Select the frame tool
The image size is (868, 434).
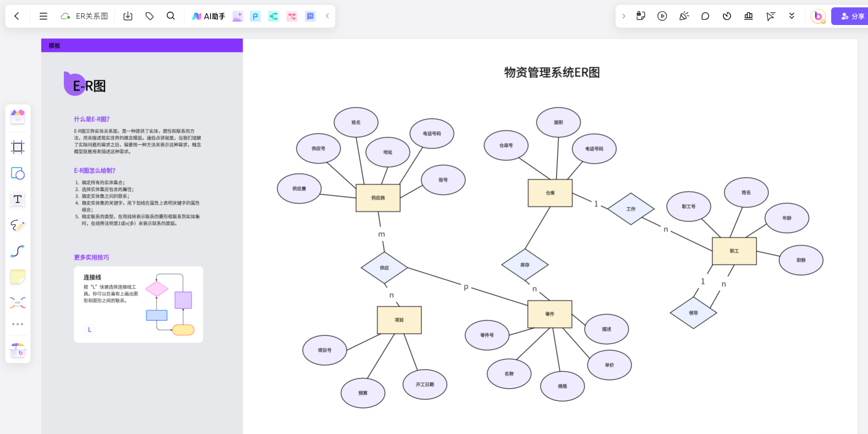(18, 147)
